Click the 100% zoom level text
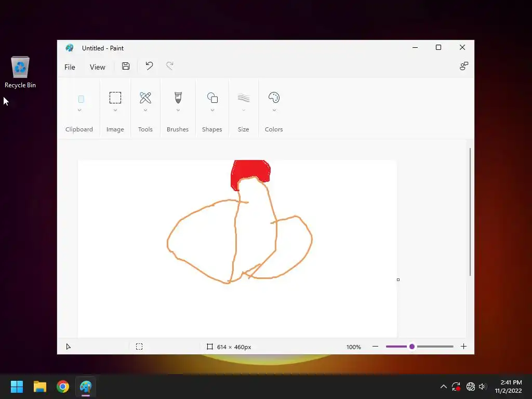Viewport: 532px width, 399px height. 353,347
